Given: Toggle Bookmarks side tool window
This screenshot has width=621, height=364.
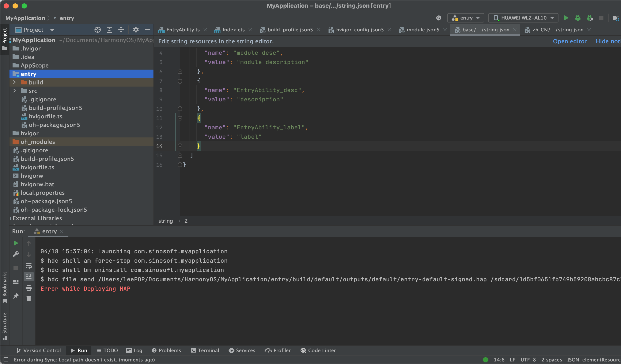Looking at the screenshot, I should tap(4, 287).
